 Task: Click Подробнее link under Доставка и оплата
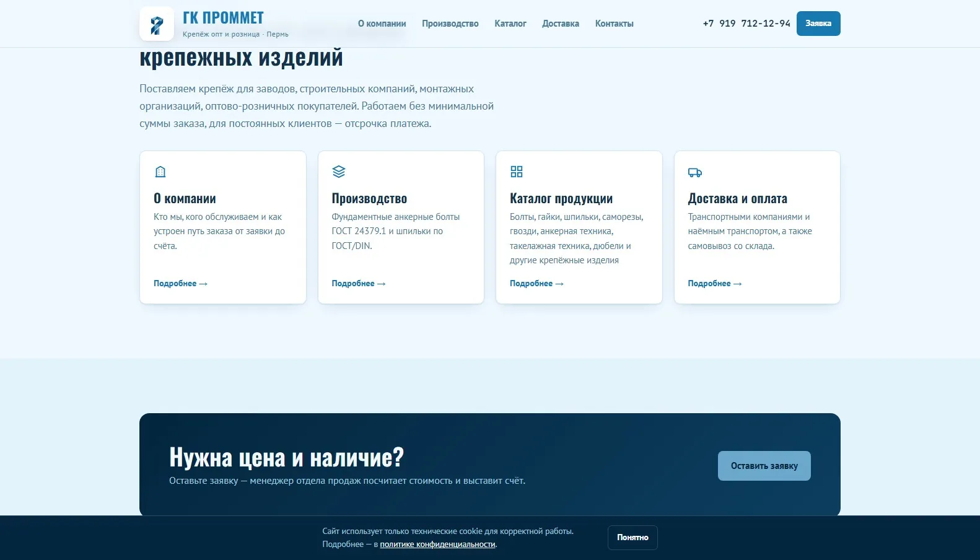(x=715, y=283)
